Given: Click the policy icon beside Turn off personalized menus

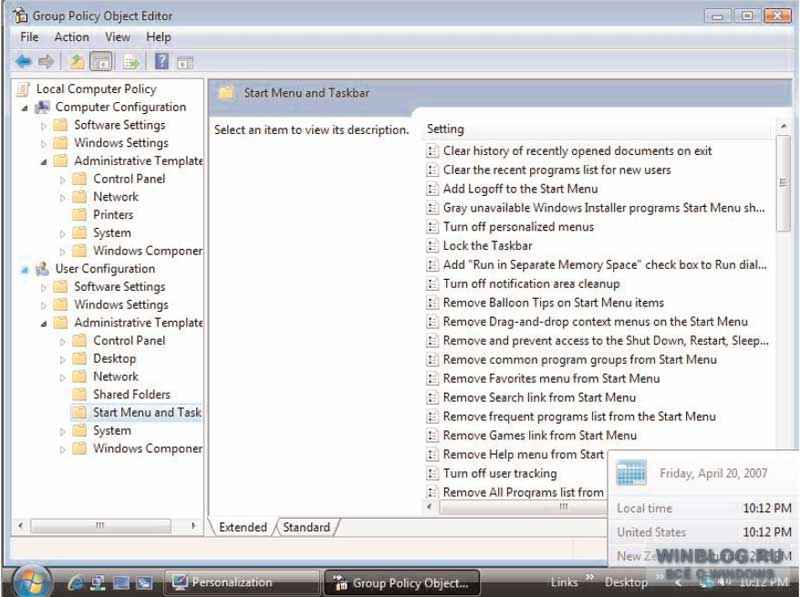Looking at the screenshot, I should [x=432, y=227].
